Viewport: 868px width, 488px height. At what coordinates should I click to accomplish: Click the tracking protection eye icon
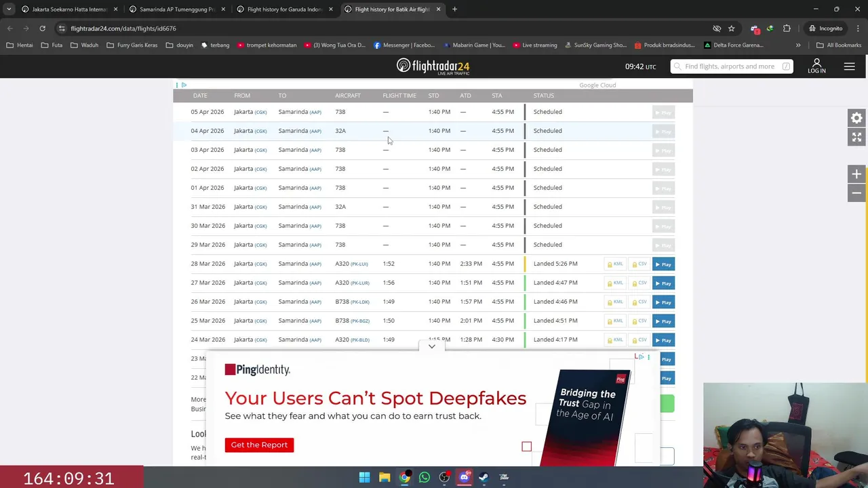click(717, 28)
